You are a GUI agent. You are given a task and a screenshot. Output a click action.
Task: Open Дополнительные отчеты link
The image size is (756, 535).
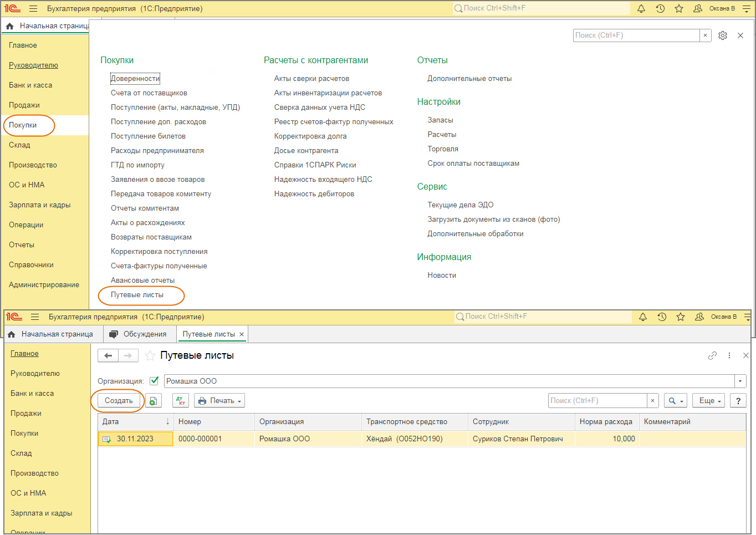click(469, 79)
